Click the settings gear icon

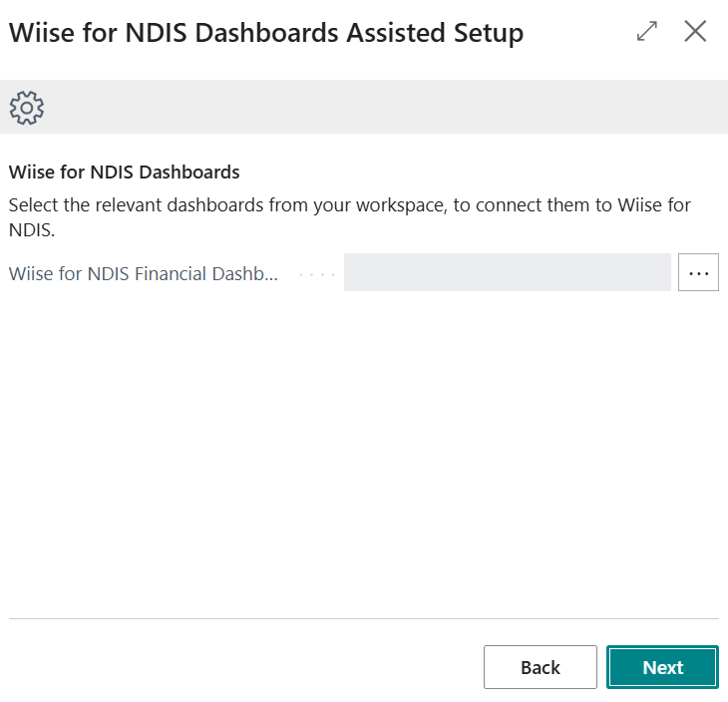click(27, 108)
